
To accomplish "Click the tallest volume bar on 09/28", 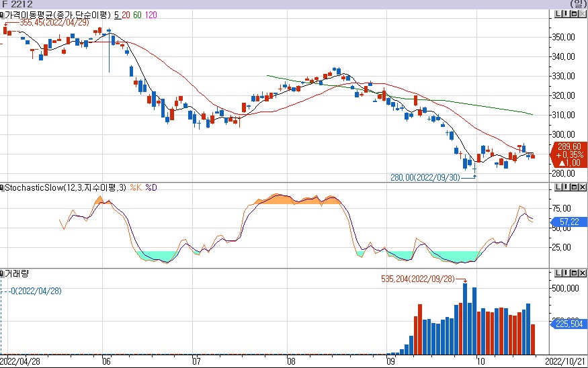I will [x=465, y=319].
